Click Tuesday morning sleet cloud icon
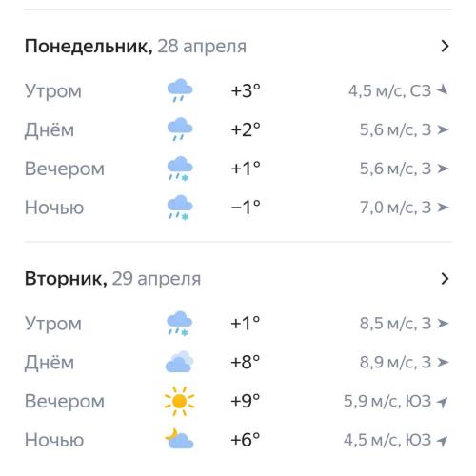Viewport: 476px width, 476px height. coord(180,324)
